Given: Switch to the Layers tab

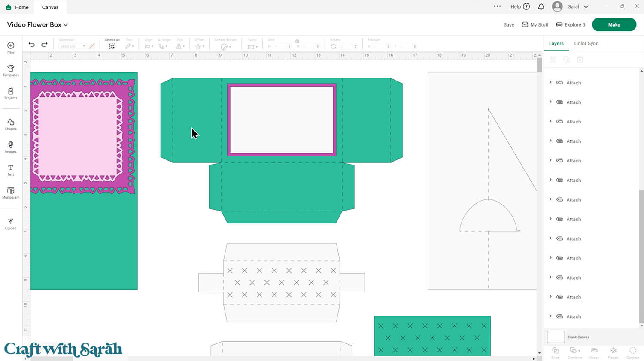Looking at the screenshot, I should (556, 43).
